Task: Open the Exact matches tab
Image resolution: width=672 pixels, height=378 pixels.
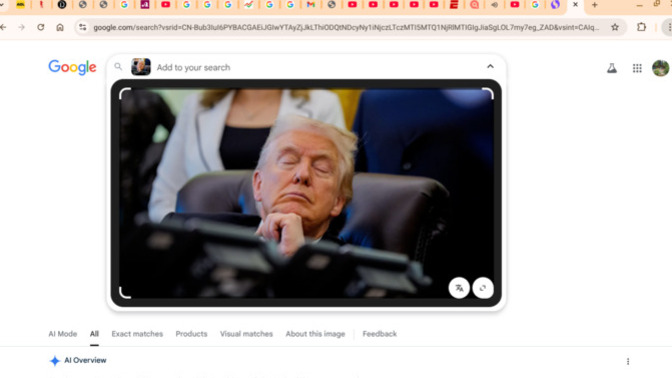Action: coord(137,334)
